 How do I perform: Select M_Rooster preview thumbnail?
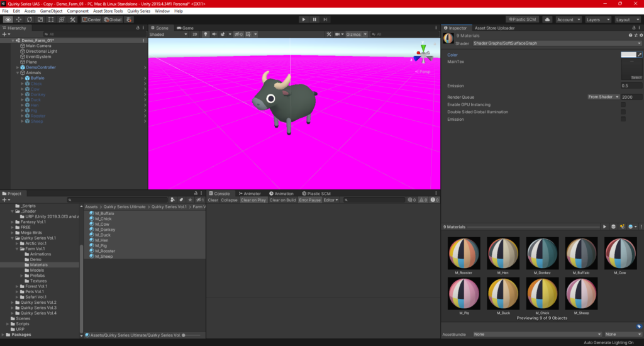pyautogui.click(x=464, y=253)
